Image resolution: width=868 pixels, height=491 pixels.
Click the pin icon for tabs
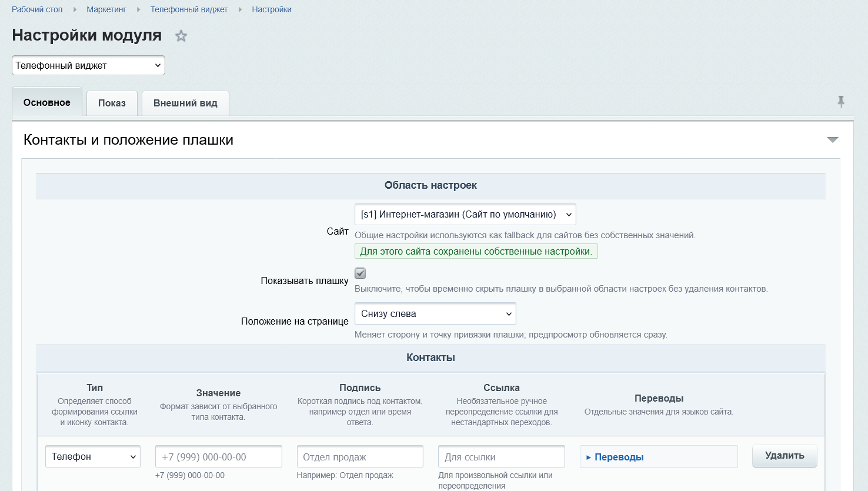841,102
